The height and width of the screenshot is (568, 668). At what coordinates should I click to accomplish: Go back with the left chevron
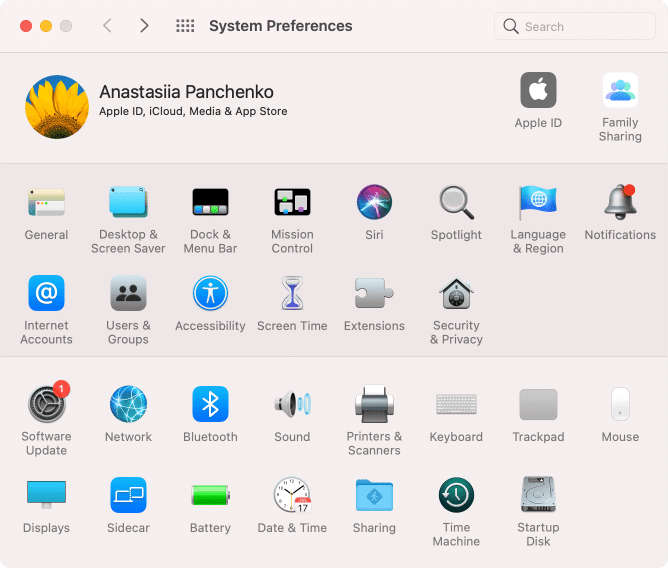coord(107,26)
